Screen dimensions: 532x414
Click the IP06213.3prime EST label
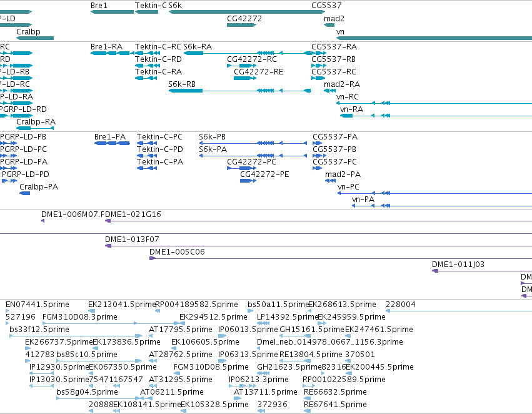tap(259, 380)
